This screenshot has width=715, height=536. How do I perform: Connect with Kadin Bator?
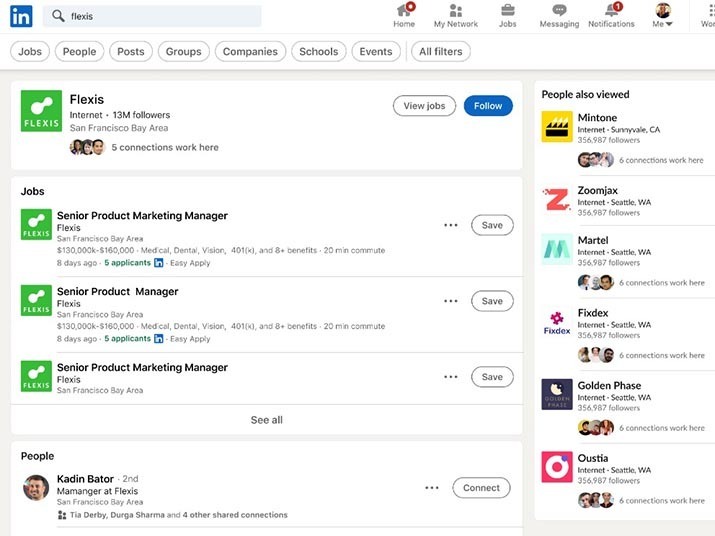[x=482, y=488]
